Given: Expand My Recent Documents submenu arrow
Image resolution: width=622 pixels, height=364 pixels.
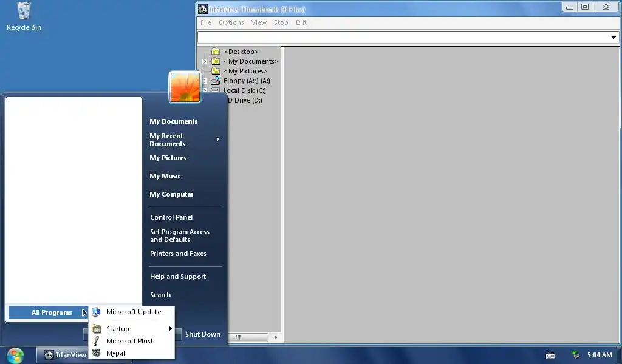Looking at the screenshot, I should 218,140.
